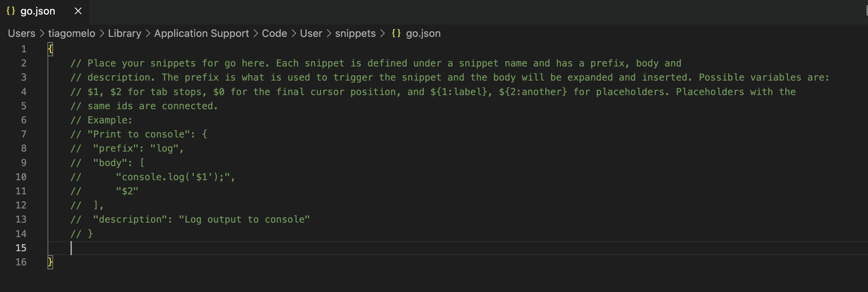Click JSON braces icon in breadcrumb
Screen dimensions: 868x292
(x=396, y=33)
